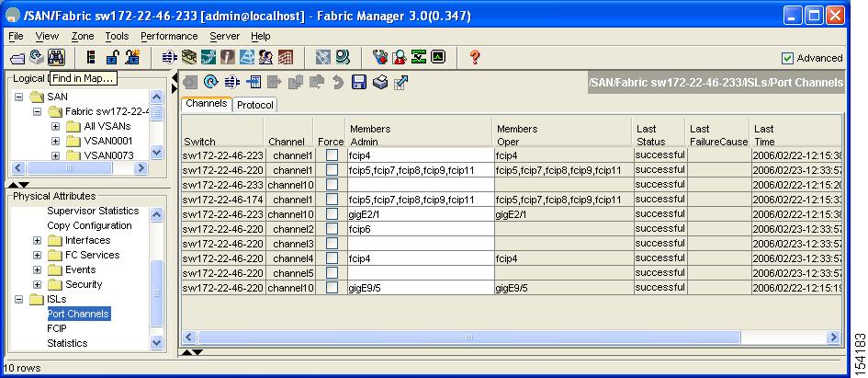
Task: Click the grey undo arrow icon
Action: [x=338, y=83]
